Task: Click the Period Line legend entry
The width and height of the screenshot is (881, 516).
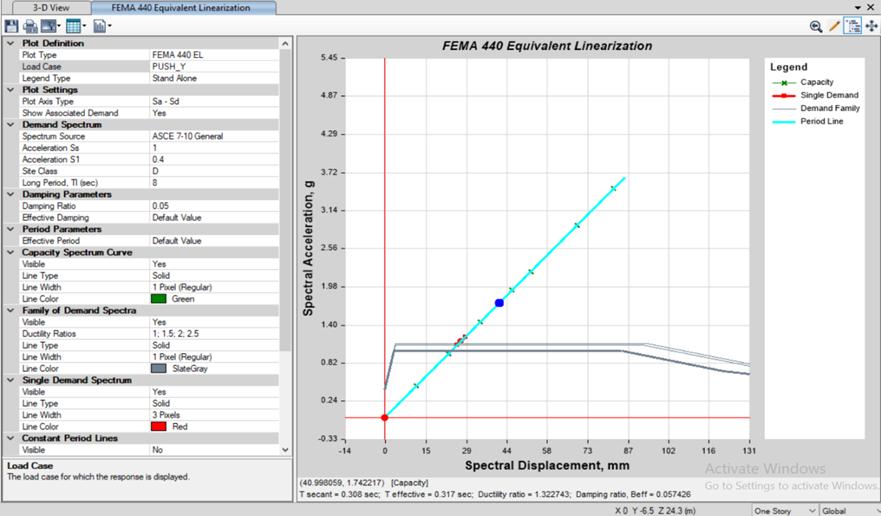Action: 808,121
